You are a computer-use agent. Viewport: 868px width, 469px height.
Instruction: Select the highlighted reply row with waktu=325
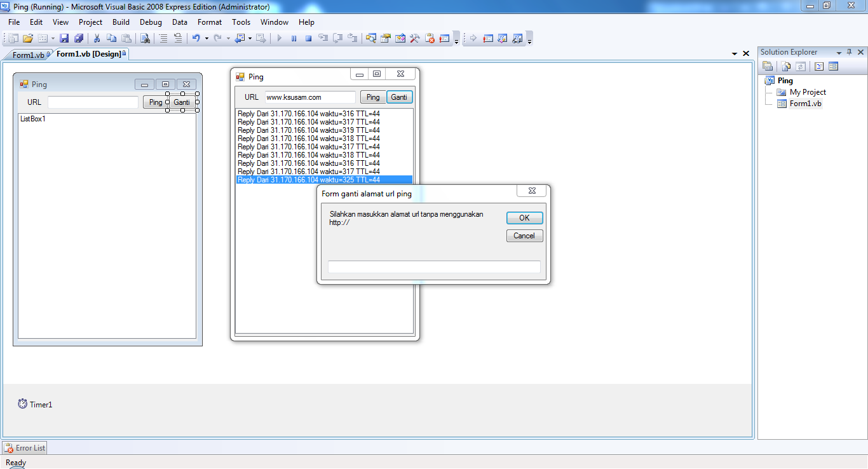coord(324,180)
